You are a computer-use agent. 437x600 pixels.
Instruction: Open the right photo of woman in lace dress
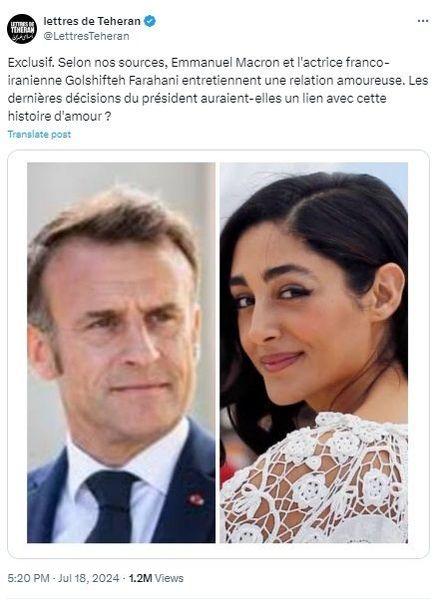(x=314, y=352)
